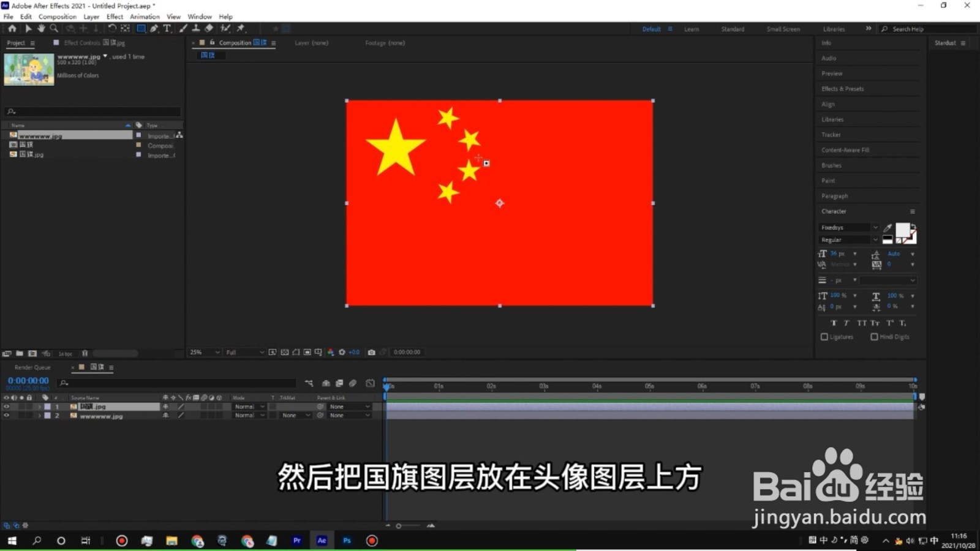
Task: Switch to Render Queue tab
Action: 32,367
